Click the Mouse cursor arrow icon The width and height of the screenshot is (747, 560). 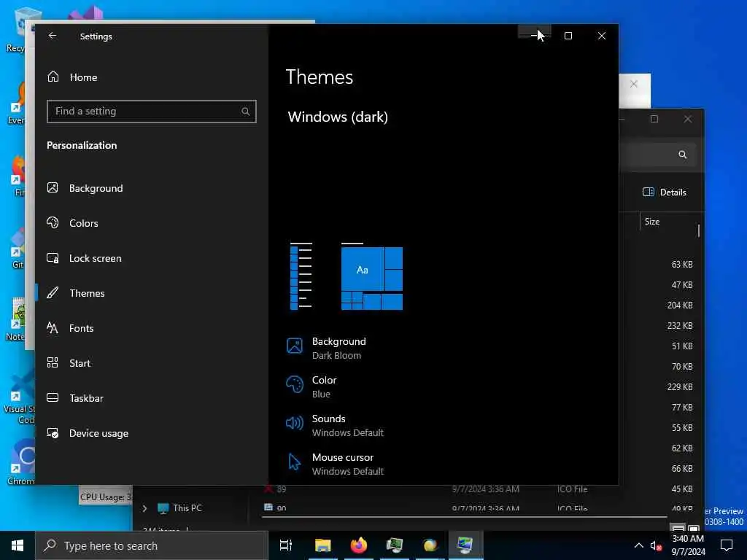[x=295, y=462]
